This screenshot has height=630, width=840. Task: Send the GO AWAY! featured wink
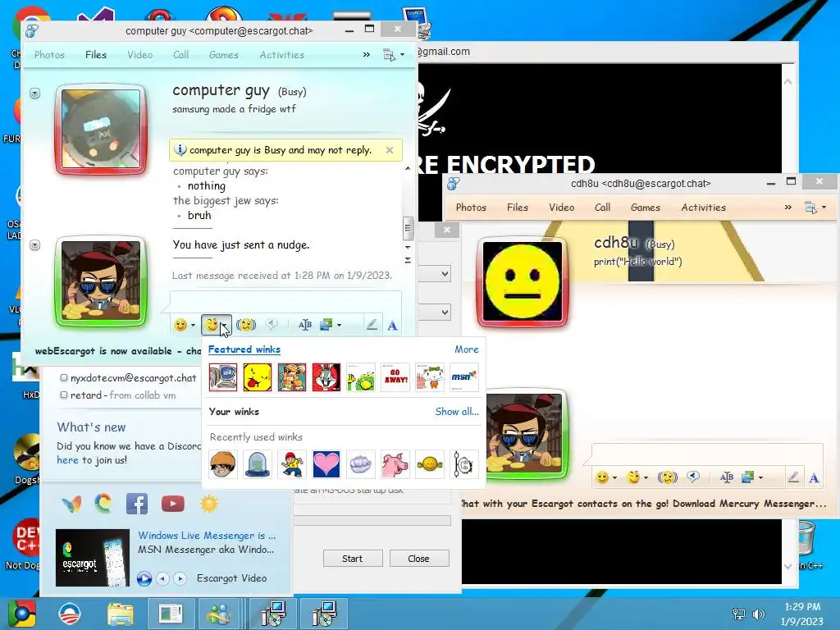[x=395, y=377]
